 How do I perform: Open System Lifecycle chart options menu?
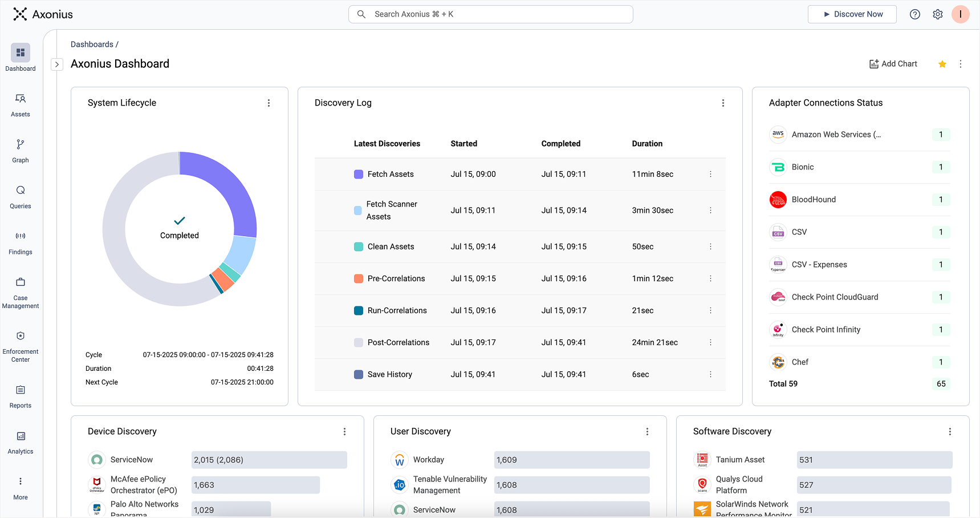(269, 103)
